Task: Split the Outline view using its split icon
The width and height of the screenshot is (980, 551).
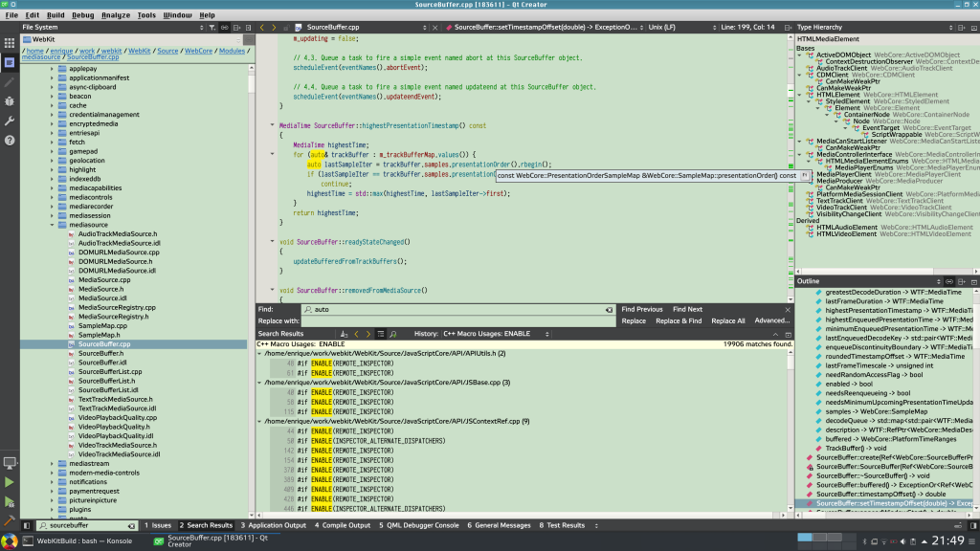Action: pyautogui.click(x=963, y=280)
